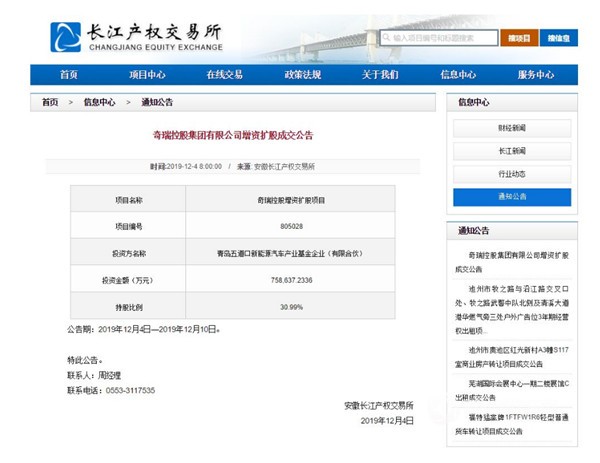Click contact person line 联系人：周经理
Screen dimensions: 600x463
[x=94, y=375]
